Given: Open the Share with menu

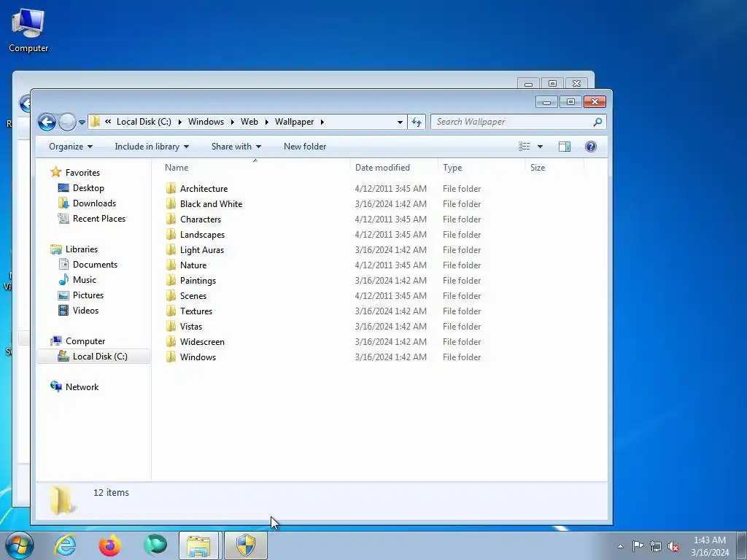Looking at the screenshot, I should coord(236,147).
